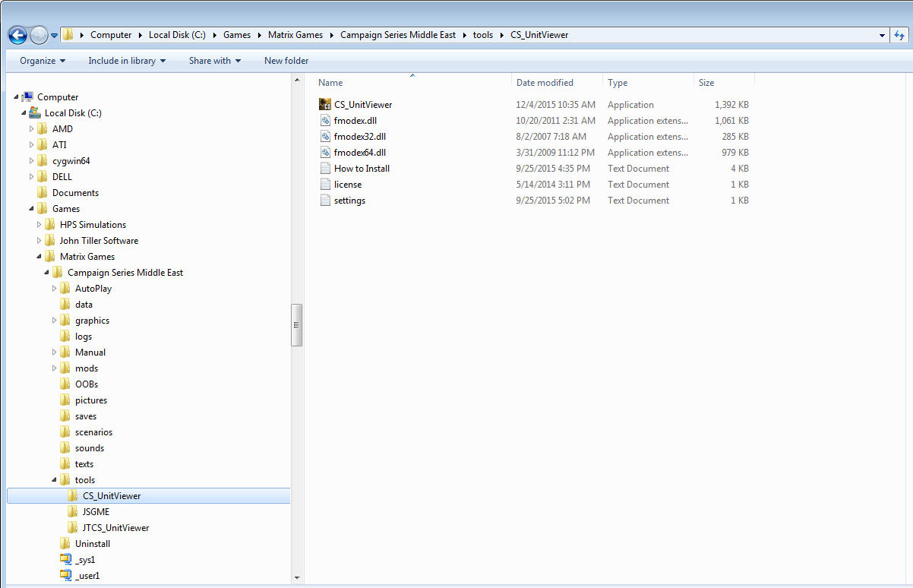Image resolution: width=913 pixels, height=588 pixels.
Task: Collapse the Matrix Games tree node
Action: click(39, 257)
